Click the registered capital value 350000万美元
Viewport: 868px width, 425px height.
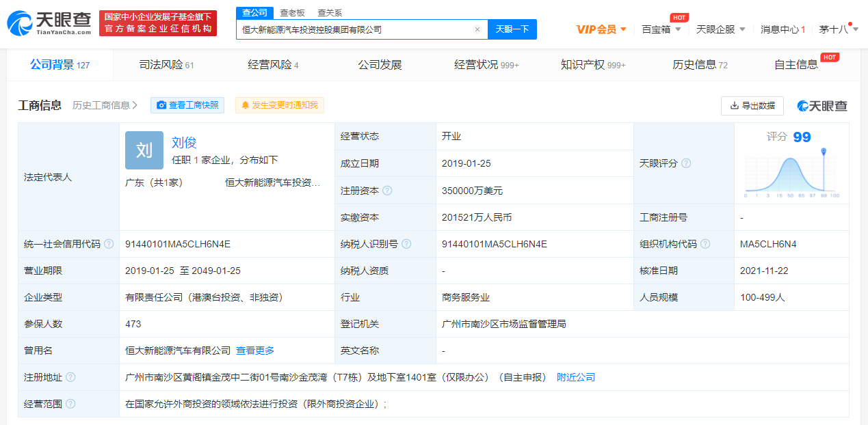coord(472,191)
